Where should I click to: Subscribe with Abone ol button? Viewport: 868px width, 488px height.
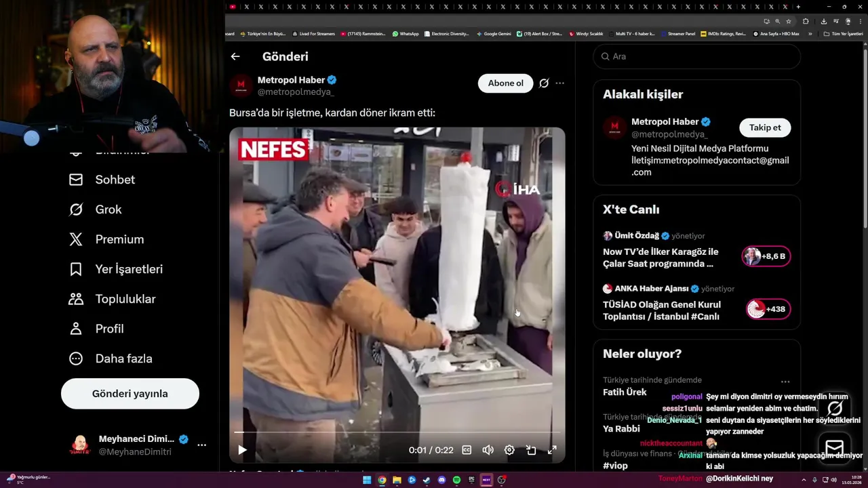tap(506, 83)
